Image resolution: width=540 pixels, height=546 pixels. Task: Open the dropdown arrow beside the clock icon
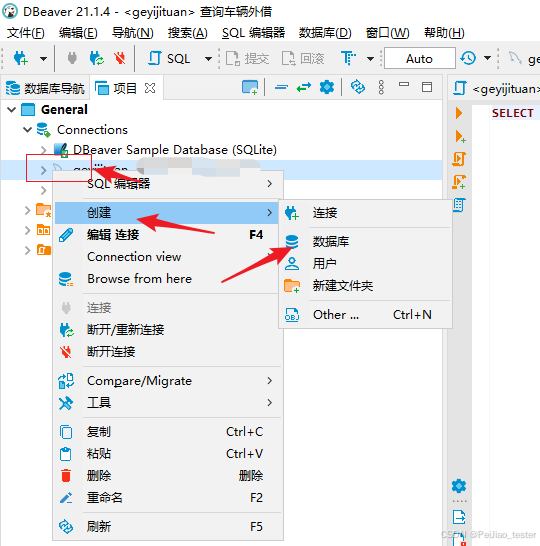click(487, 58)
